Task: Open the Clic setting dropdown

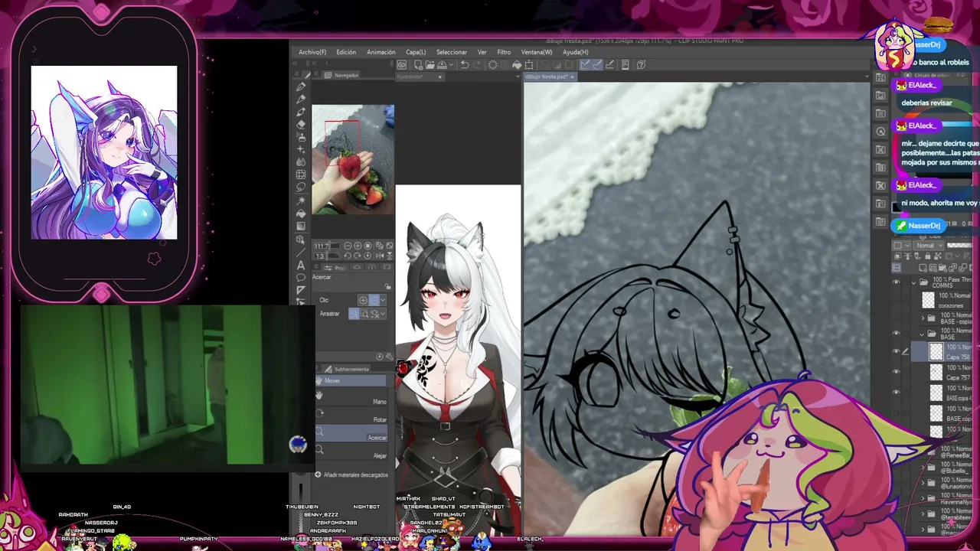Action: pyautogui.click(x=383, y=300)
